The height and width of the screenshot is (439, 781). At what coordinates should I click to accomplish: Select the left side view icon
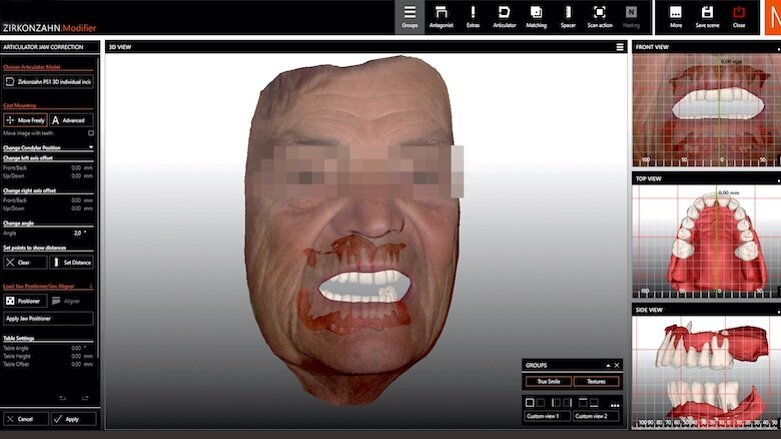[556, 403]
